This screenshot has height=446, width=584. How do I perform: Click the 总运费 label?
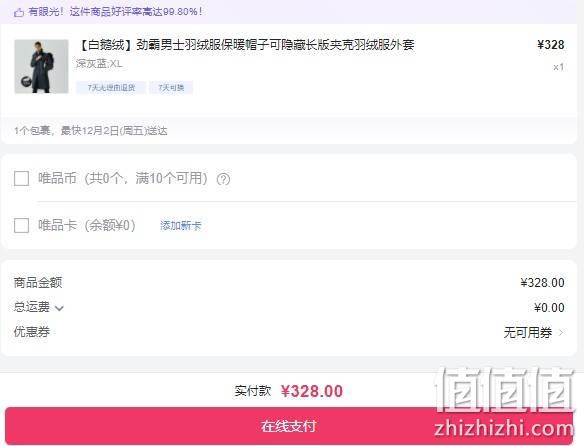point(32,307)
